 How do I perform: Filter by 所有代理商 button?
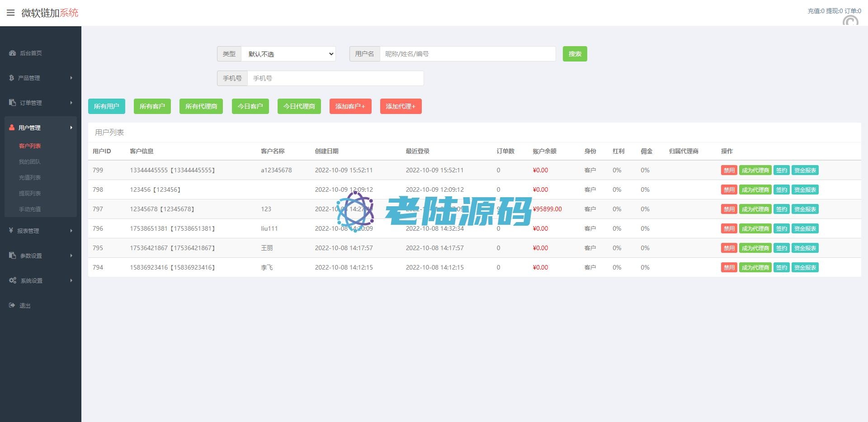tap(201, 106)
